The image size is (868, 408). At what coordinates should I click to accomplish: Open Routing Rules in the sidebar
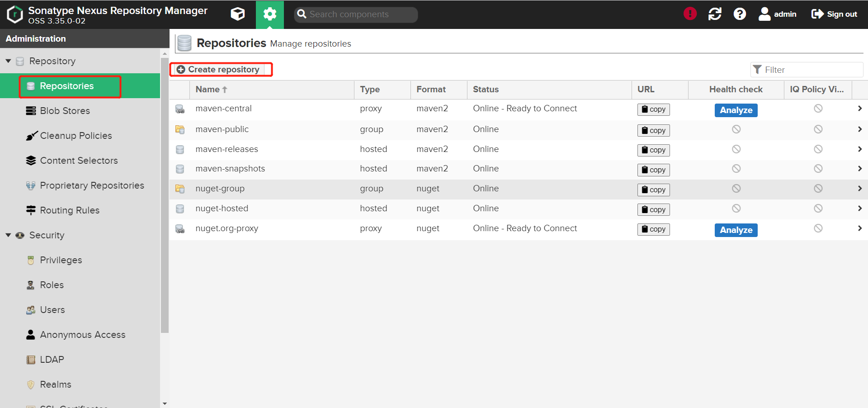(x=80, y=210)
